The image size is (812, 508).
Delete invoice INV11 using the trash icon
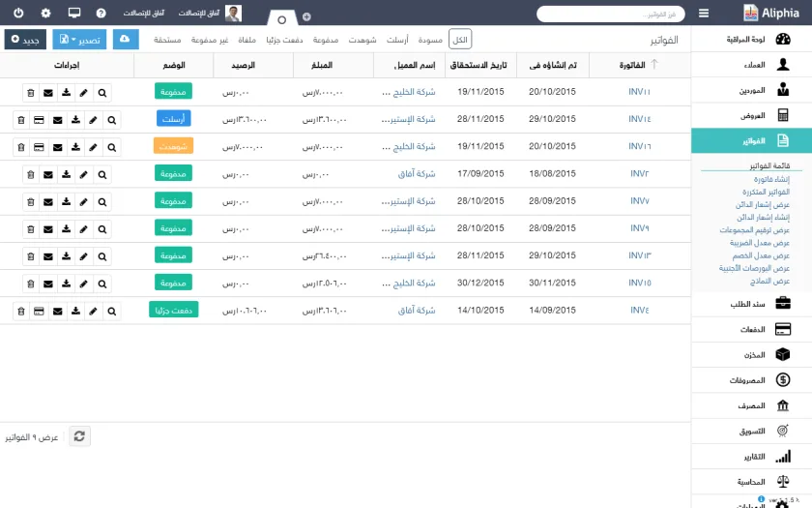coord(31,93)
